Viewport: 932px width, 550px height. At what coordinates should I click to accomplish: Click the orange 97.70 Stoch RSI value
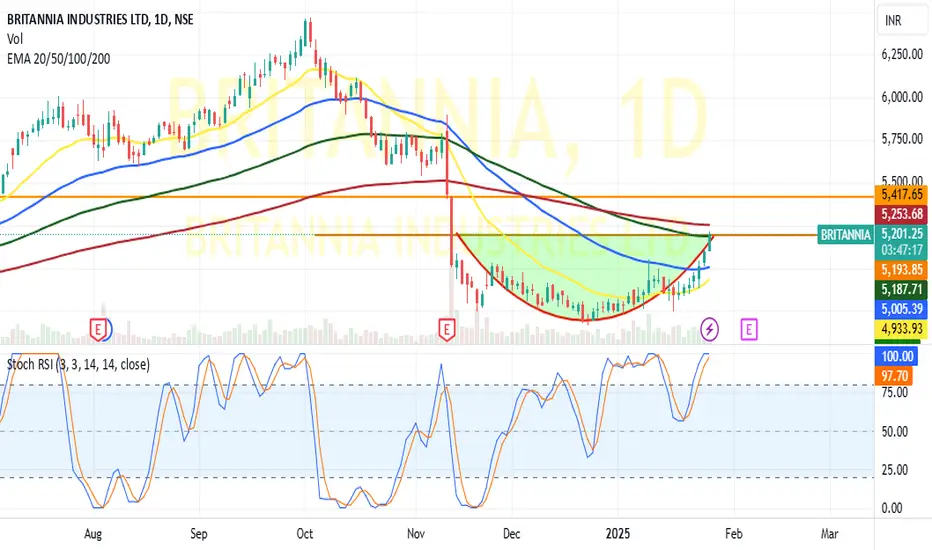895,376
